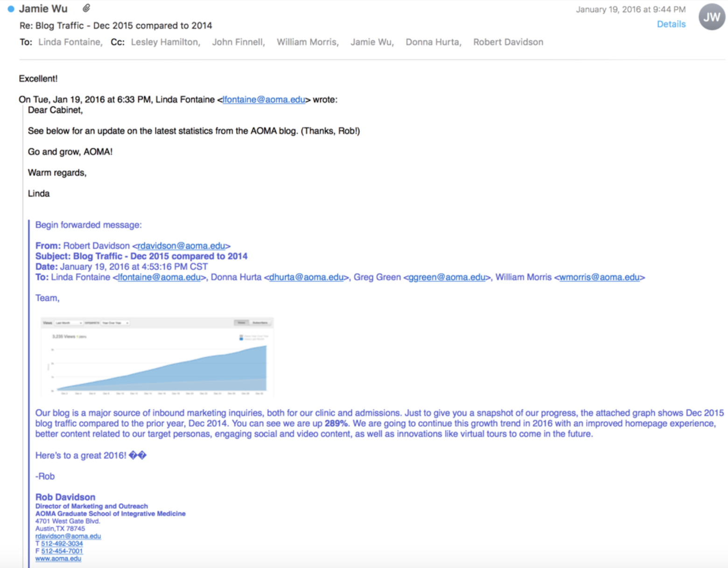Click lfontaine@aoma.edu in forwarded To line
The width and height of the screenshot is (728, 568).
159,277
